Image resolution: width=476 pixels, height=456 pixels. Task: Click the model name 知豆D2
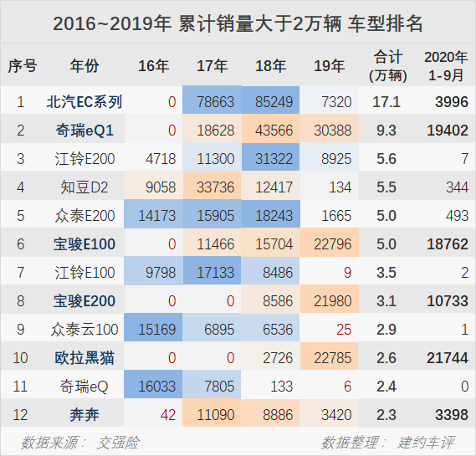pos(84,187)
